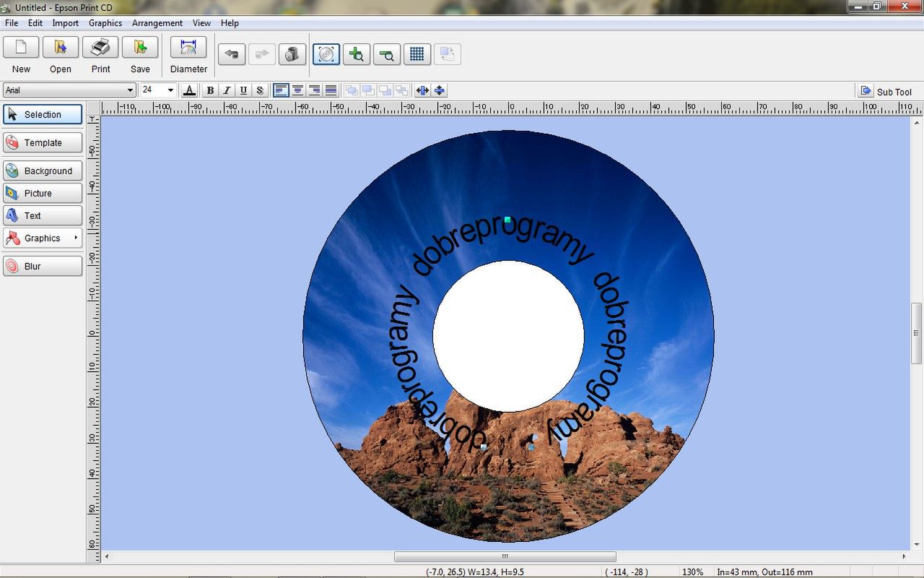This screenshot has height=578, width=924.
Task: Click the trash can Delete icon
Action: [292, 54]
